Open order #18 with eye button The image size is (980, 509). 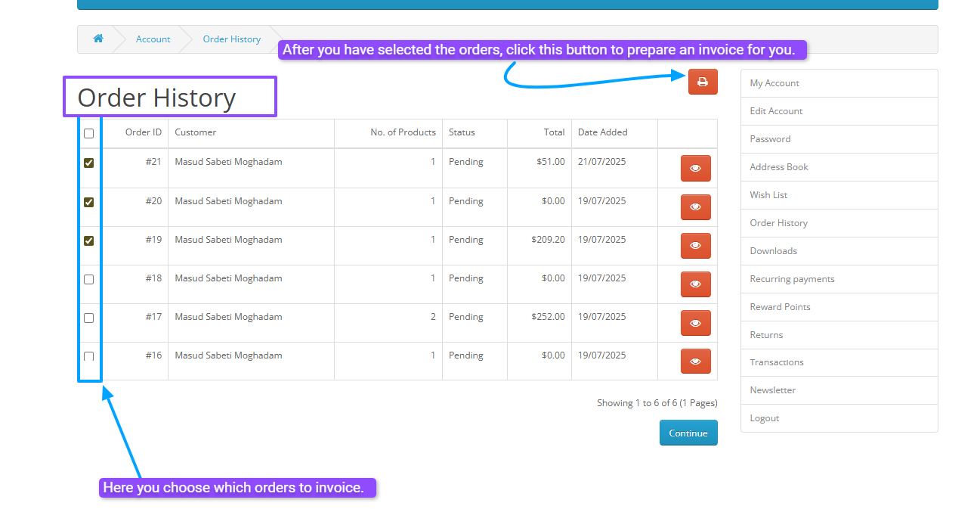[x=695, y=284]
